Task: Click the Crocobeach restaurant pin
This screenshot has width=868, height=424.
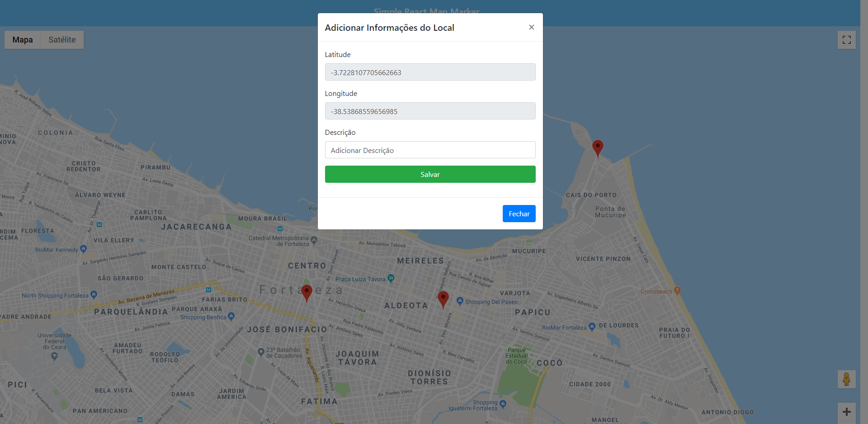Action: (x=677, y=291)
